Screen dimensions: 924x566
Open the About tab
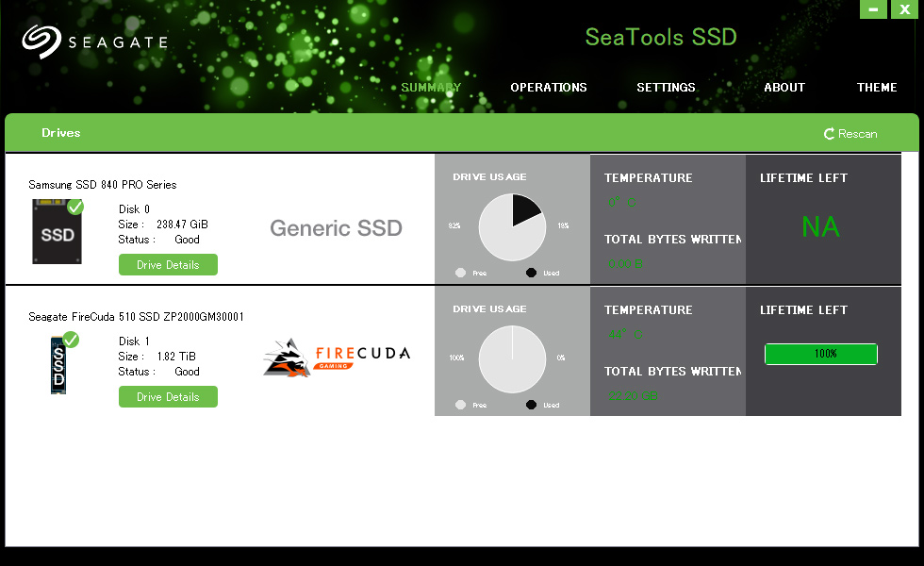tap(784, 87)
